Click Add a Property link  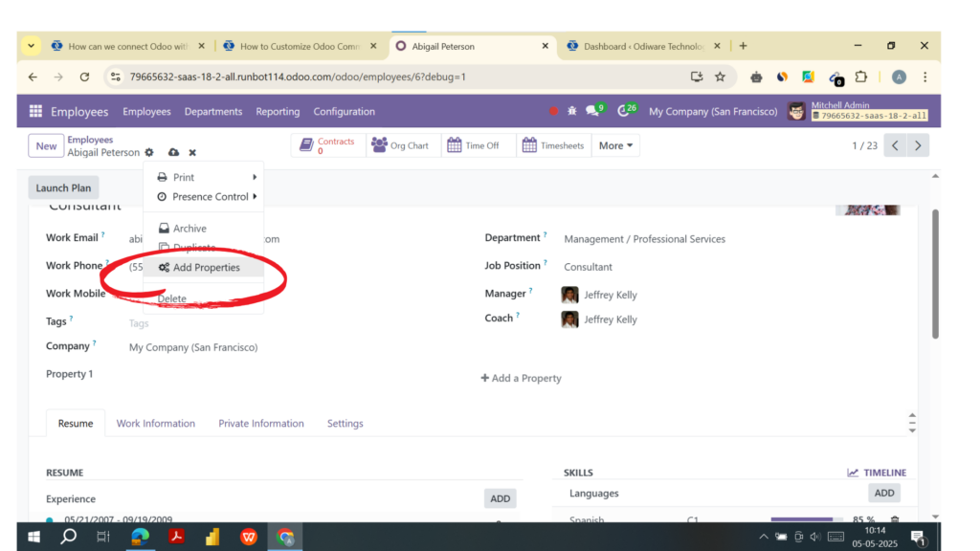click(521, 378)
